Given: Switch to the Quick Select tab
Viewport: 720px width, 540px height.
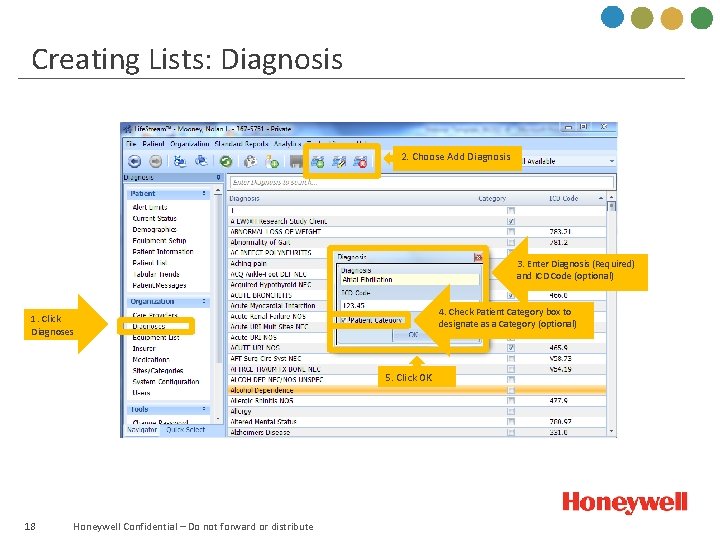Looking at the screenshot, I should click(x=186, y=430).
